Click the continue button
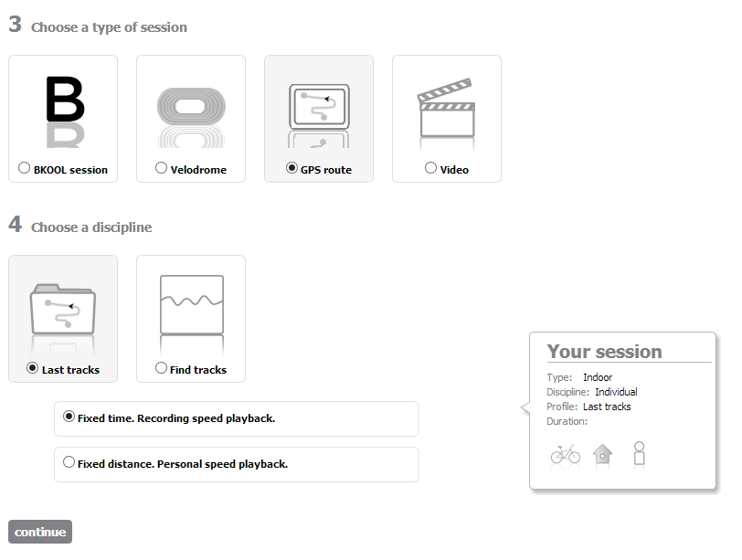The image size is (742, 560). (40, 532)
